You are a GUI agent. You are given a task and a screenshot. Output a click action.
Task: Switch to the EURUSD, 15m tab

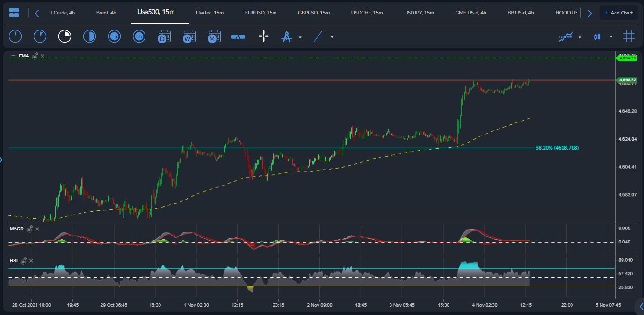pos(260,13)
